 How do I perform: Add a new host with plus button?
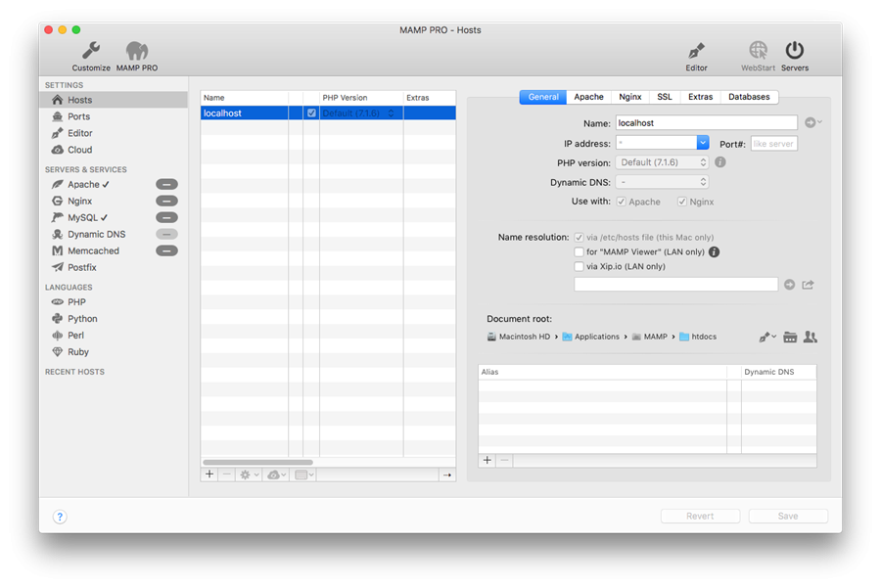(x=209, y=475)
